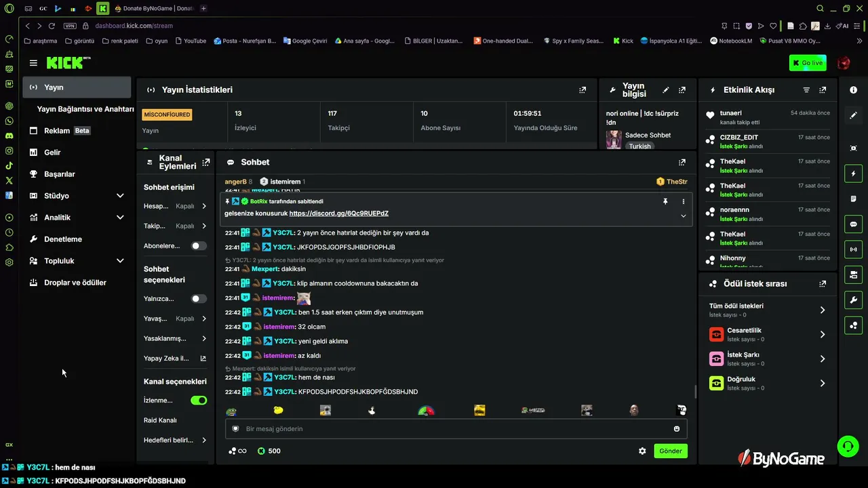Screen dimensions: 868x488
Task: Reload the page in browser toolbar
Action: tap(52, 26)
